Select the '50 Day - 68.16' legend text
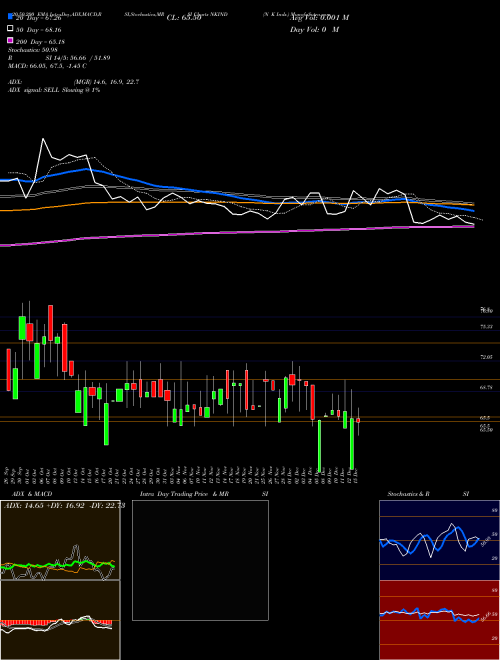 (39, 30)
